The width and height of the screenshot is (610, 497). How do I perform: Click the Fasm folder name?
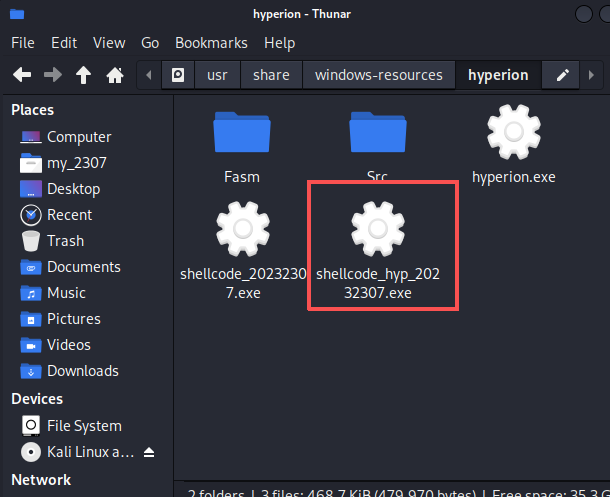(x=242, y=177)
